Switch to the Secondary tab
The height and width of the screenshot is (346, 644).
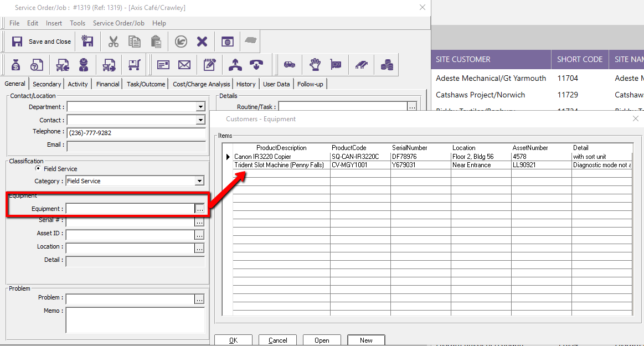(x=47, y=84)
